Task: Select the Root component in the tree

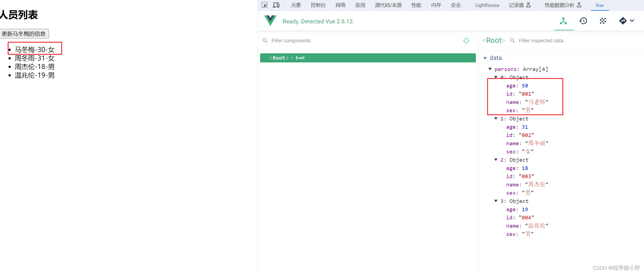Action: (x=368, y=58)
